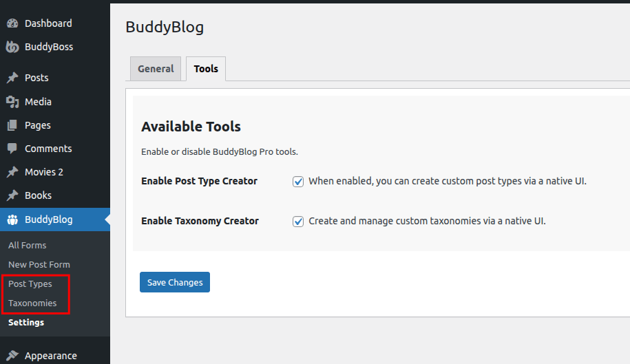Click the Pages document icon
Viewport: 630px width, 364px height.
12,125
